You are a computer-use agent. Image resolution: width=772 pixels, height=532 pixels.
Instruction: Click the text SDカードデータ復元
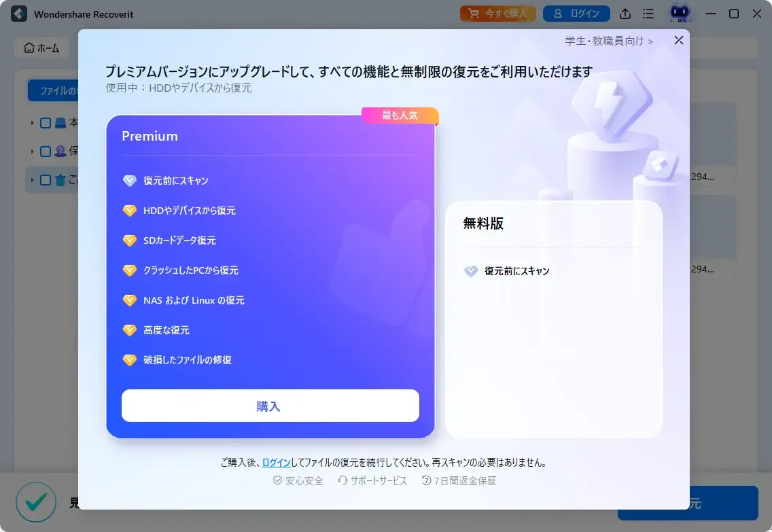tap(179, 240)
